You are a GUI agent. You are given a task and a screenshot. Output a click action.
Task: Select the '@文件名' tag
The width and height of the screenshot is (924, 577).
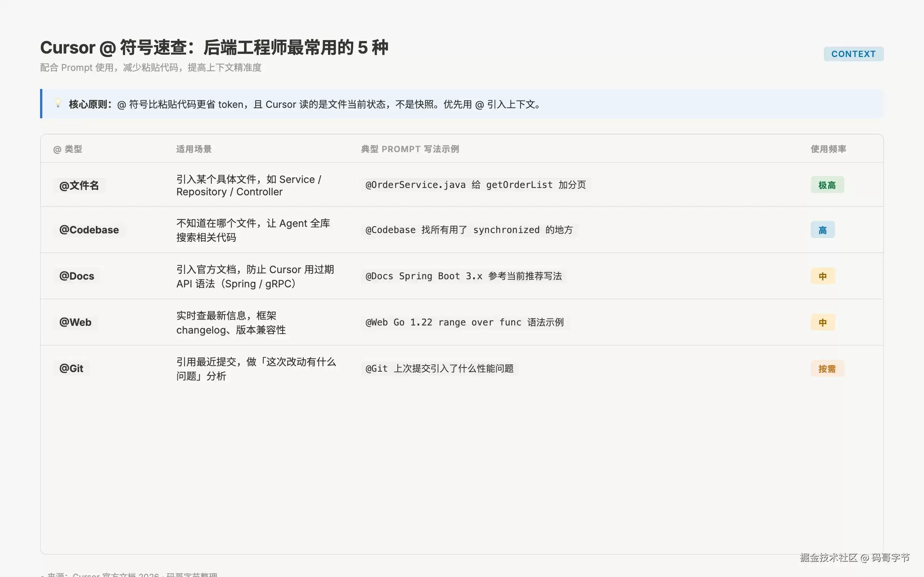tap(79, 185)
